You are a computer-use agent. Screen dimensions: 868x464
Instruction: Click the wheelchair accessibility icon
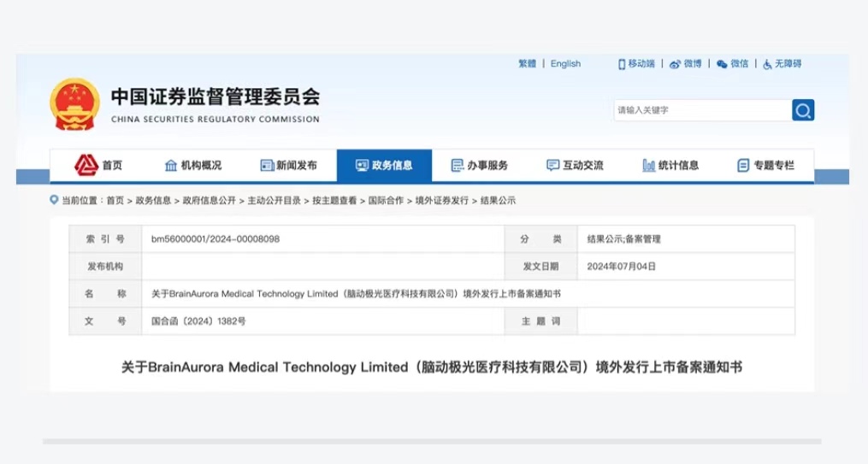pos(767,64)
